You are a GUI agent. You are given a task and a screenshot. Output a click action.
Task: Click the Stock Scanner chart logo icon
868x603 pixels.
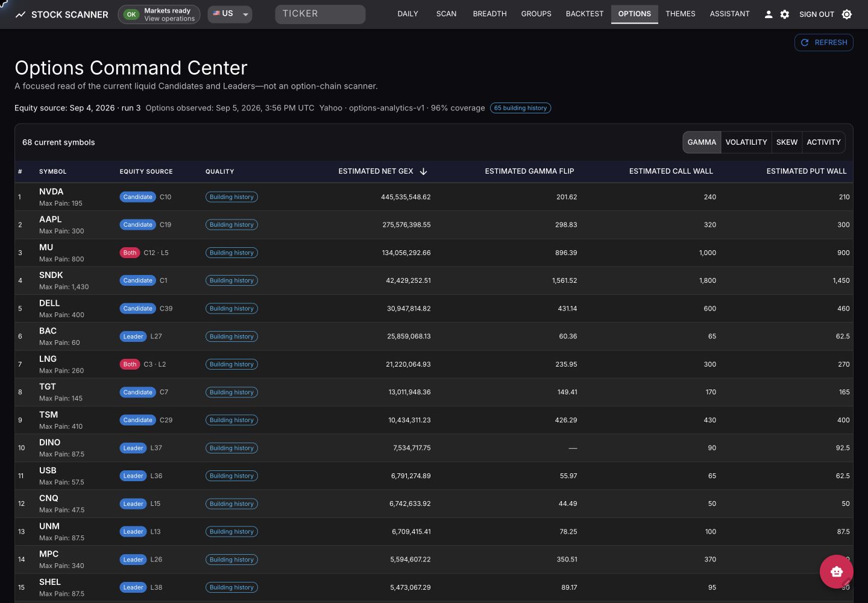[20, 14]
